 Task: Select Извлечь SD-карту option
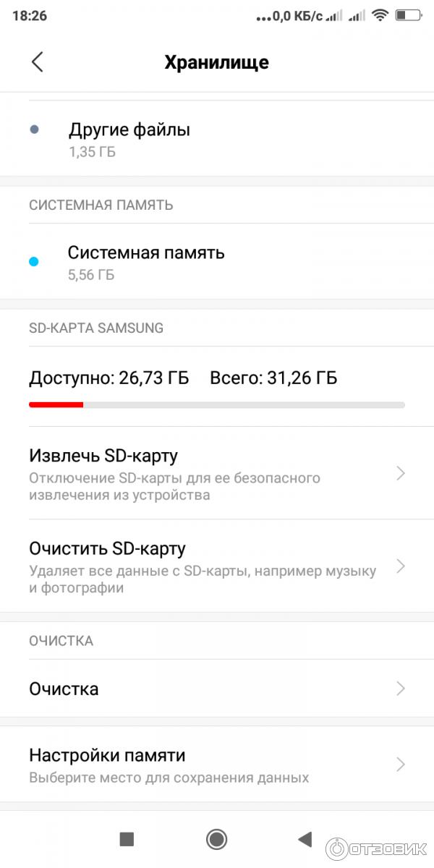[x=103, y=456]
